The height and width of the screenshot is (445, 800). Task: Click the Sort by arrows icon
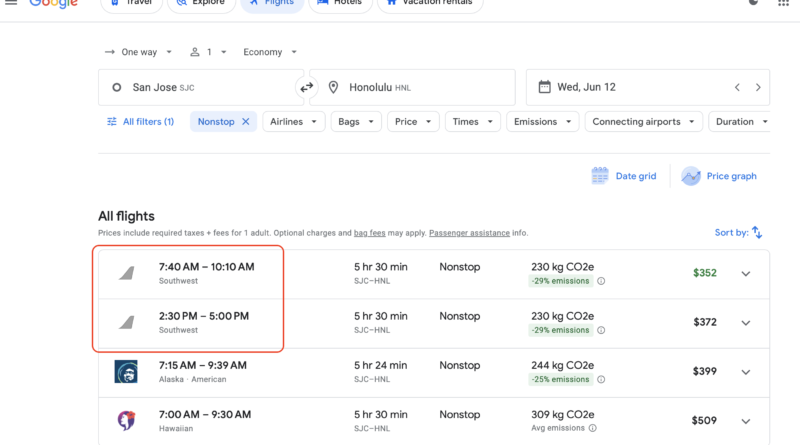point(757,232)
